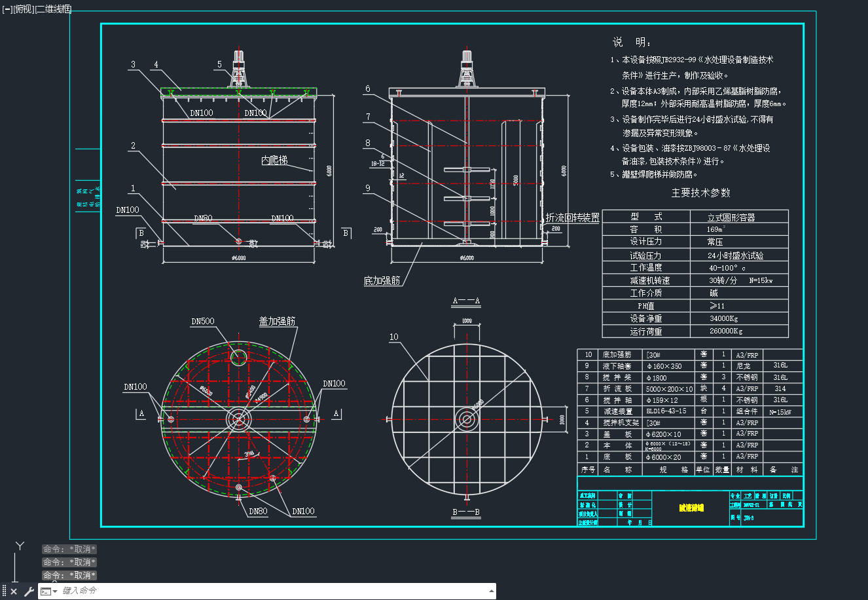868x600 pixels.
Task: Select the 折流回转装置 annotation text
Action: [x=573, y=217]
